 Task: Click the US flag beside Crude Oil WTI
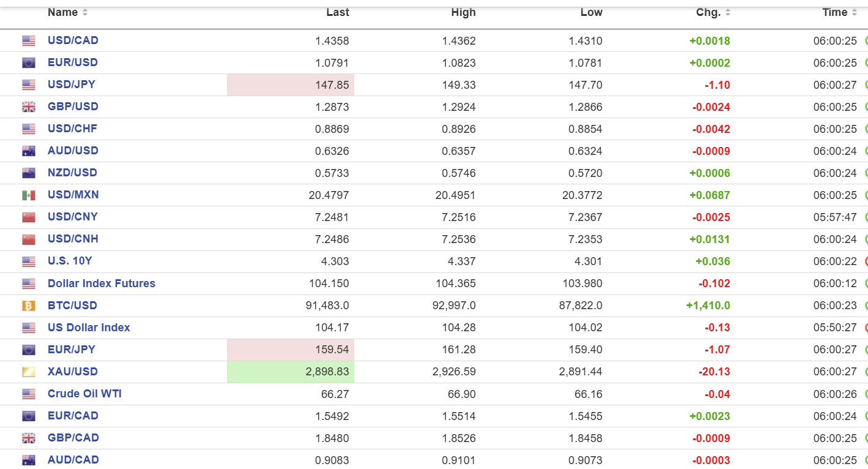coord(29,394)
